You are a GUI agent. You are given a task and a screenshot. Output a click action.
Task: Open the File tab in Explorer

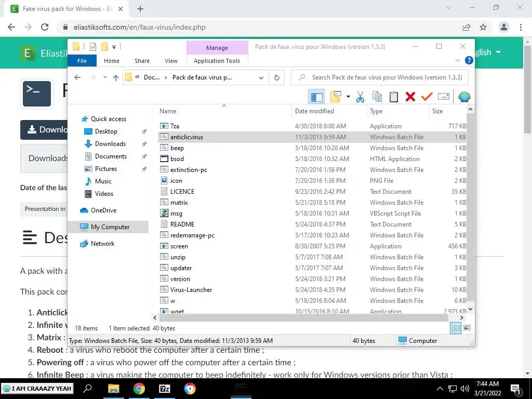point(82,61)
